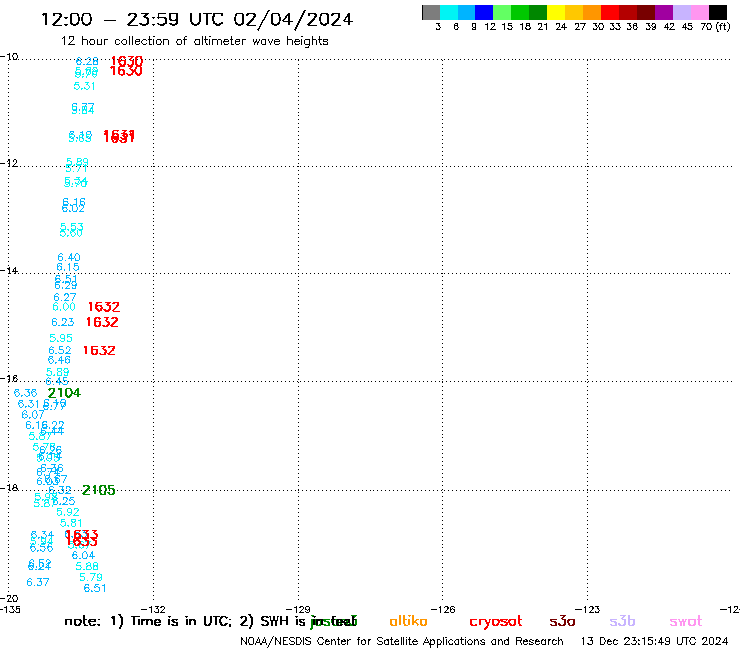Click the green "2105" time stamp
The width and height of the screenshot is (740, 650).
99,490
